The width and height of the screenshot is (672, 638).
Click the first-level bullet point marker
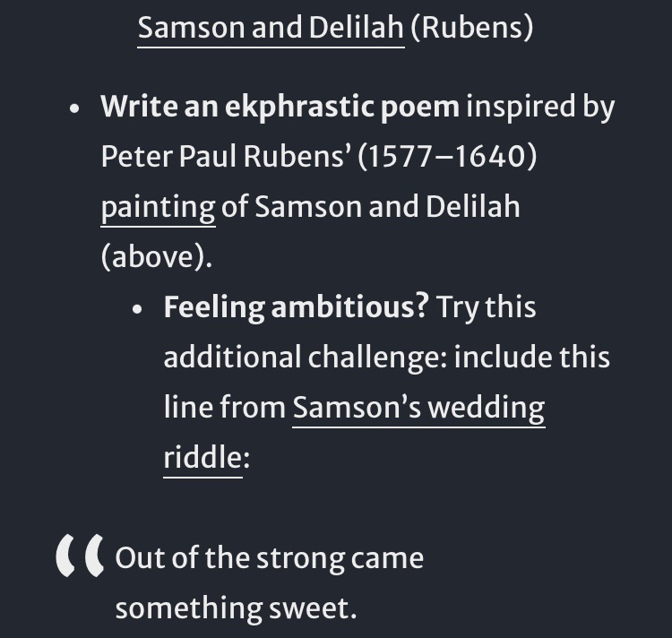(x=76, y=110)
